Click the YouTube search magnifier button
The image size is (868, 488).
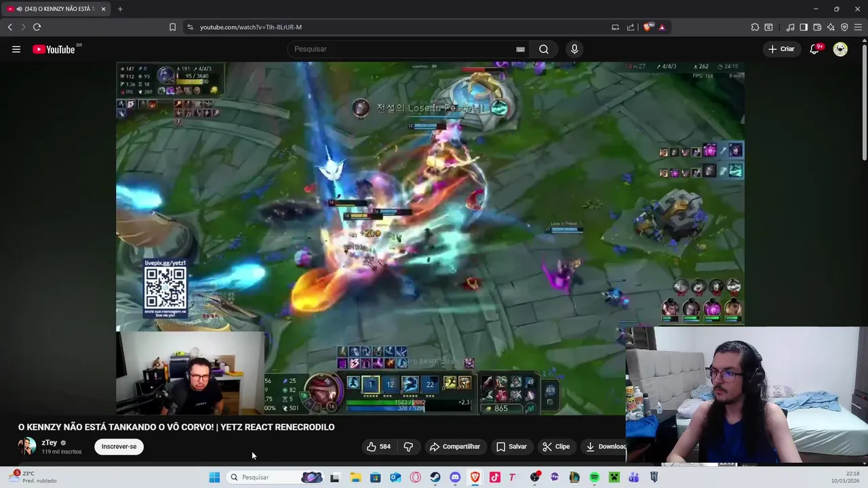(x=544, y=49)
